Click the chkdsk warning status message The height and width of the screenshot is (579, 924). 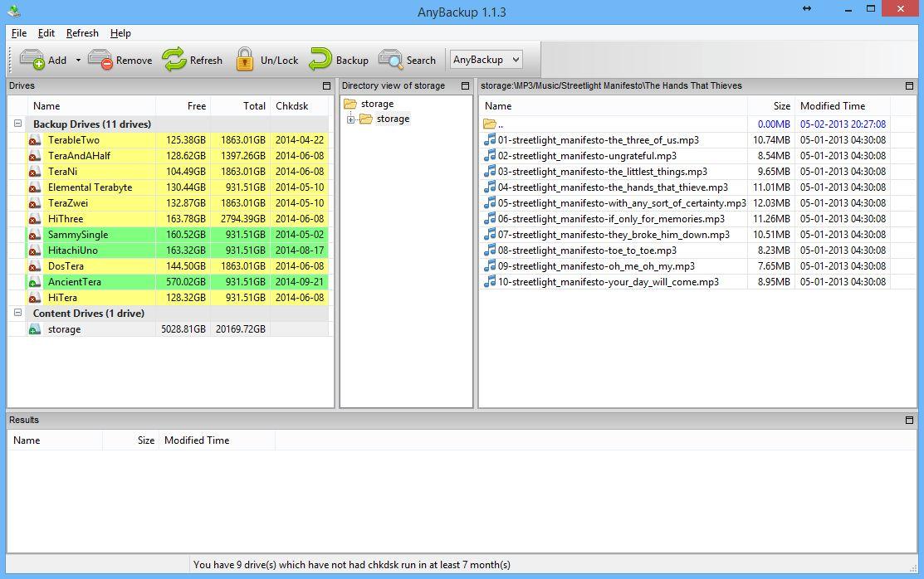pyautogui.click(x=352, y=565)
